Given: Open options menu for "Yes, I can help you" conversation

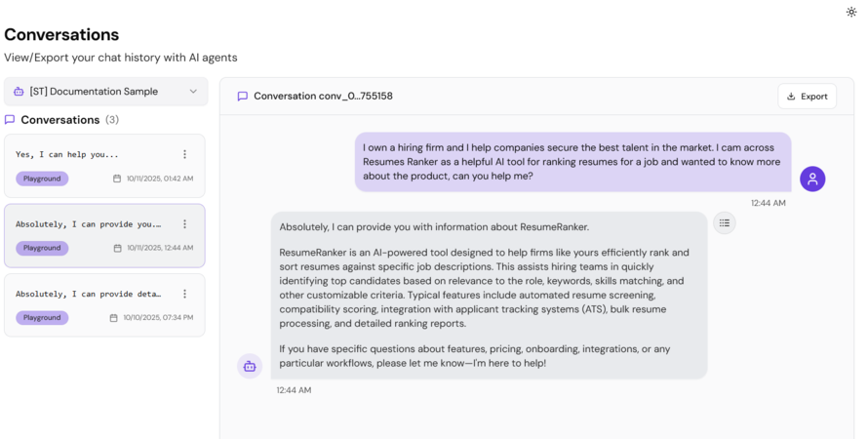Looking at the screenshot, I should 184,154.
